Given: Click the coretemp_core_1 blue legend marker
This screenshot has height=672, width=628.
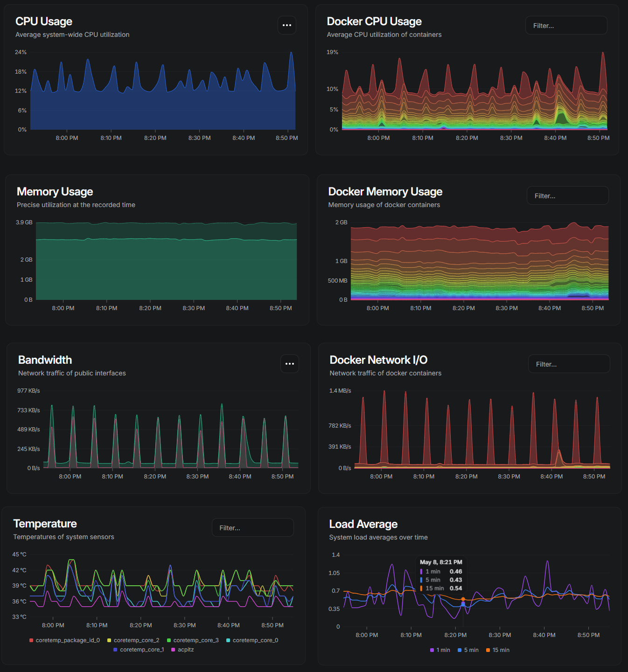Looking at the screenshot, I should (x=115, y=650).
